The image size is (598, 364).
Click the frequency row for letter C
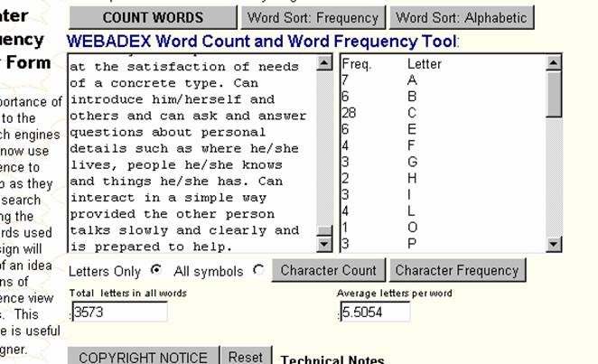point(444,113)
